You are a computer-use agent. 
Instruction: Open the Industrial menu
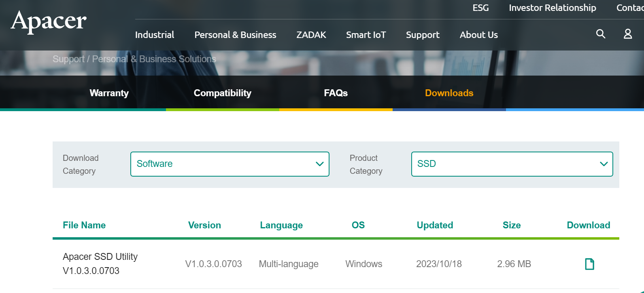pyautogui.click(x=155, y=35)
